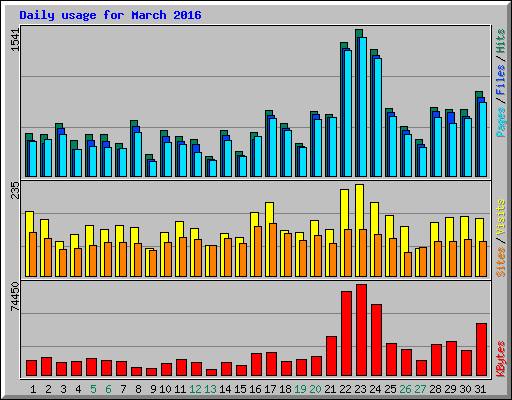This screenshot has width=512, height=400.
Task: Click the red KBytes bar for day 31
Action: click(x=481, y=349)
